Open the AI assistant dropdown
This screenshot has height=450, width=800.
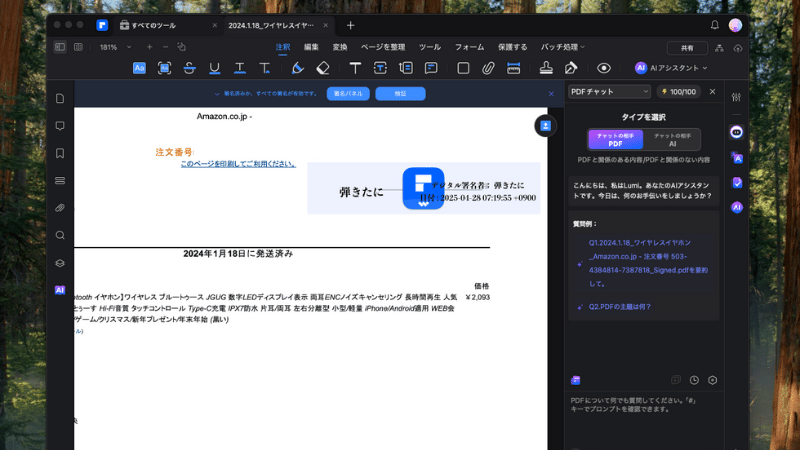671,68
